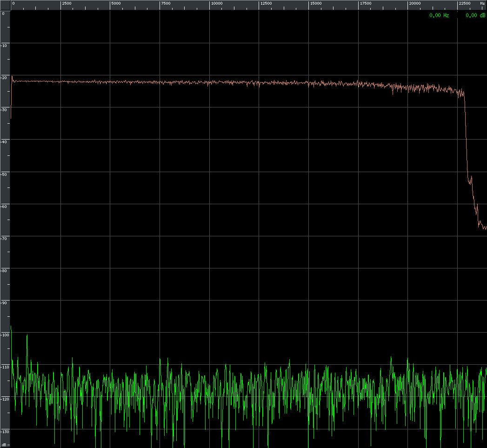The image size is (487, 448).
Task: Click the 15000 mark on frequency ruler
Action: [x=316, y=3]
